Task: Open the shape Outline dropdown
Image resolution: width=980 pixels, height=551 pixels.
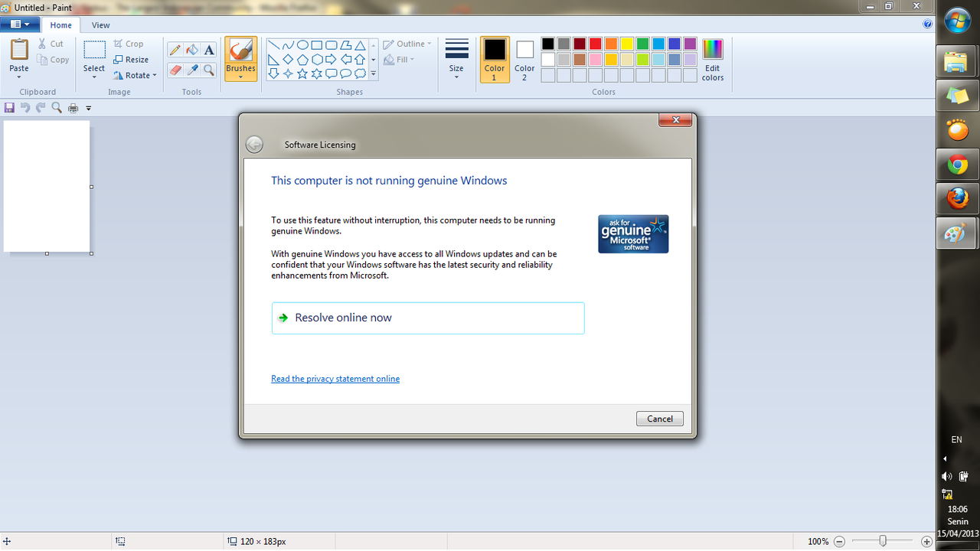Action: [408, 44]
